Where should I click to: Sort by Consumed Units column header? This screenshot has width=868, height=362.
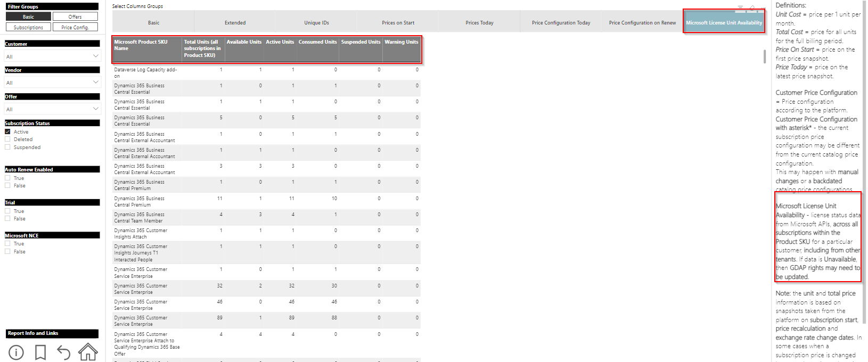click(317, 49)
